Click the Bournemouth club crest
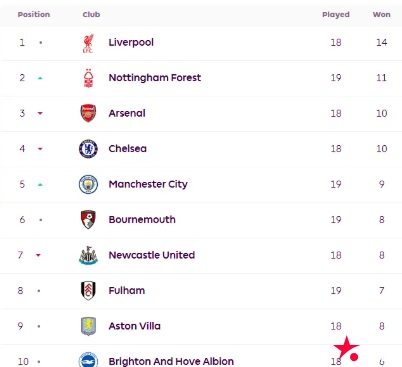This screenshot has width=402, height=367. click(88, 220)
